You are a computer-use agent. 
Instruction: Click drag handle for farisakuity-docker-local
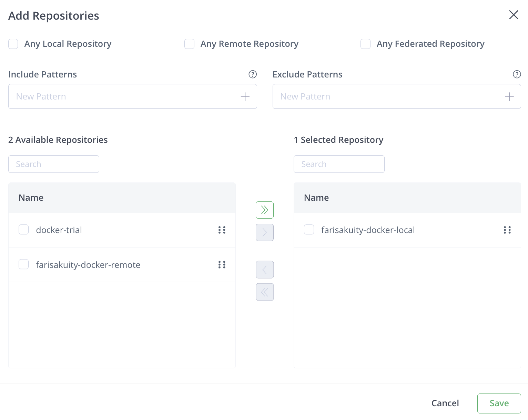tap(507, 230)
